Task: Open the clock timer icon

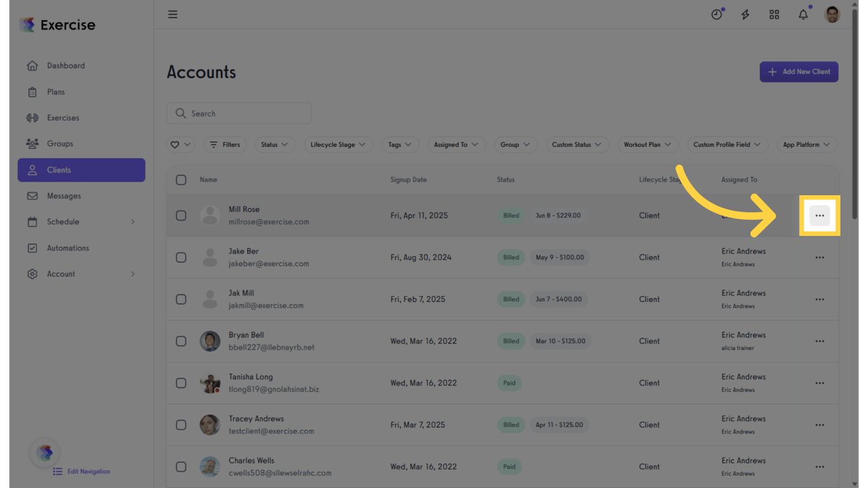Action: click(x=717, y=14)
